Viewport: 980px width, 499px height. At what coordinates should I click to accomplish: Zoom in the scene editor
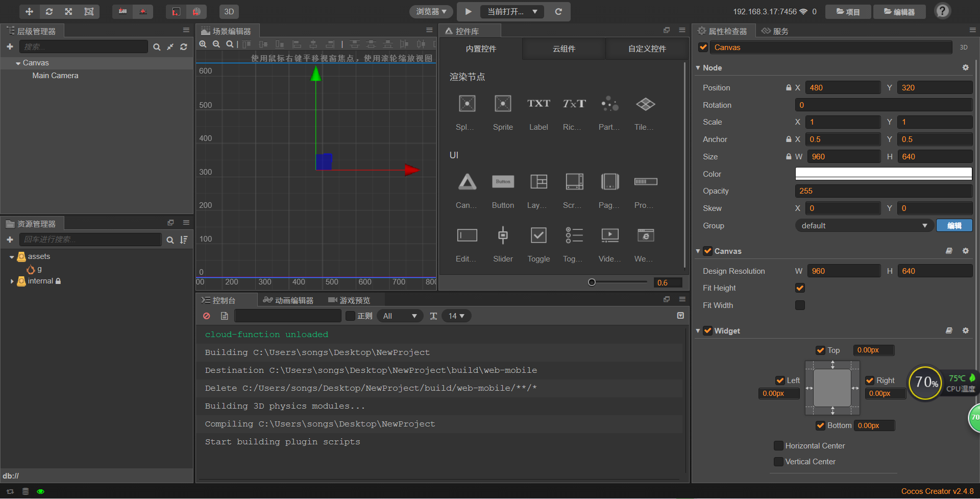click(203, 44)
